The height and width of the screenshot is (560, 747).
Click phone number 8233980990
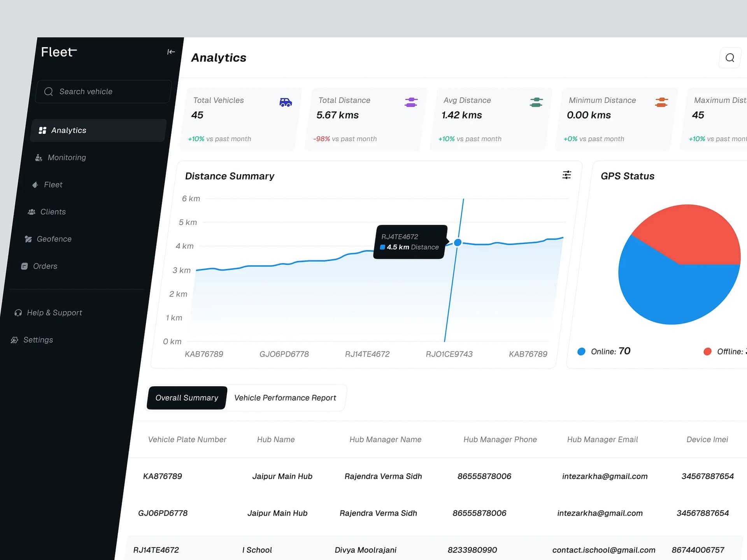pyautogui.click(x=472, y=550)
